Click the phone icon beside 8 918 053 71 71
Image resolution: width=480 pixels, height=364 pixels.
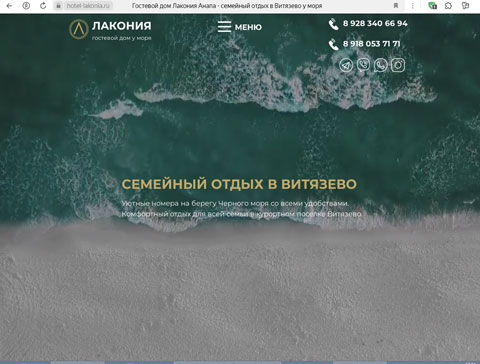333,45
